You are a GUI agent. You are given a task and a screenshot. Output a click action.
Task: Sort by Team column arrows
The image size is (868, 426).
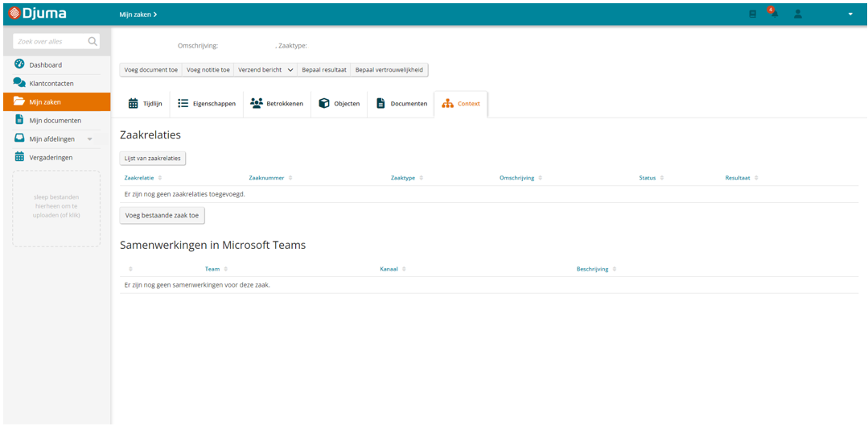(225, 269)
